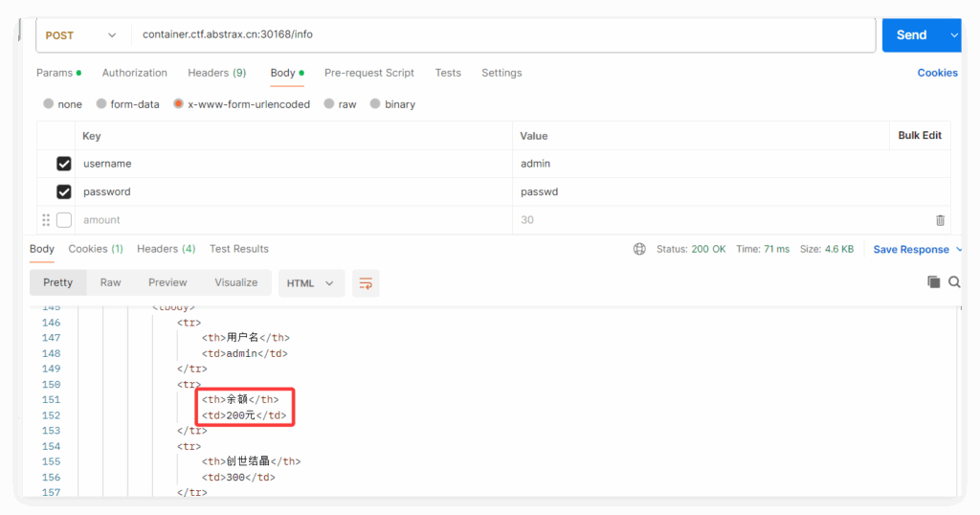
Task: Click the wrap lines icon
Action: click(x=366, y=283)
